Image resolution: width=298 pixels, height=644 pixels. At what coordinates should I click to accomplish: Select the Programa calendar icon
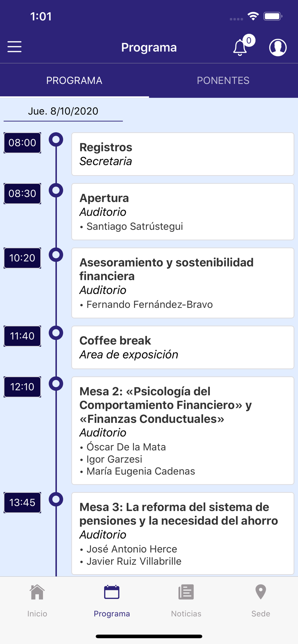click(112, 592)
